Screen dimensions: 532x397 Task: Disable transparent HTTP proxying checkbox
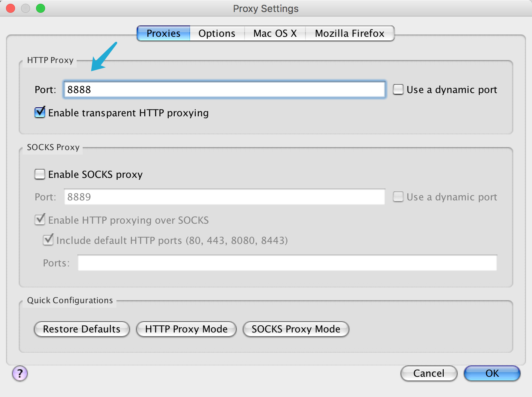40,113
